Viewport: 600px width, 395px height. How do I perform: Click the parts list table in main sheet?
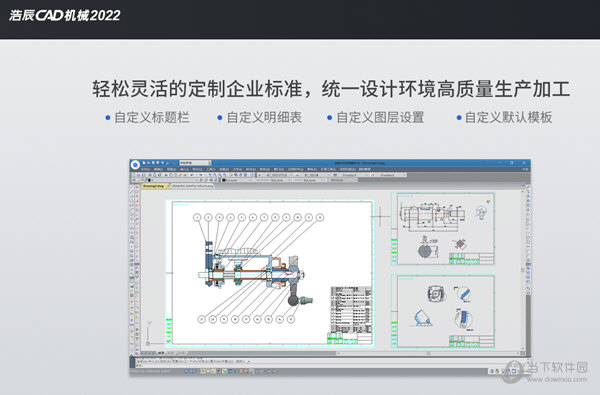(351, 310)
